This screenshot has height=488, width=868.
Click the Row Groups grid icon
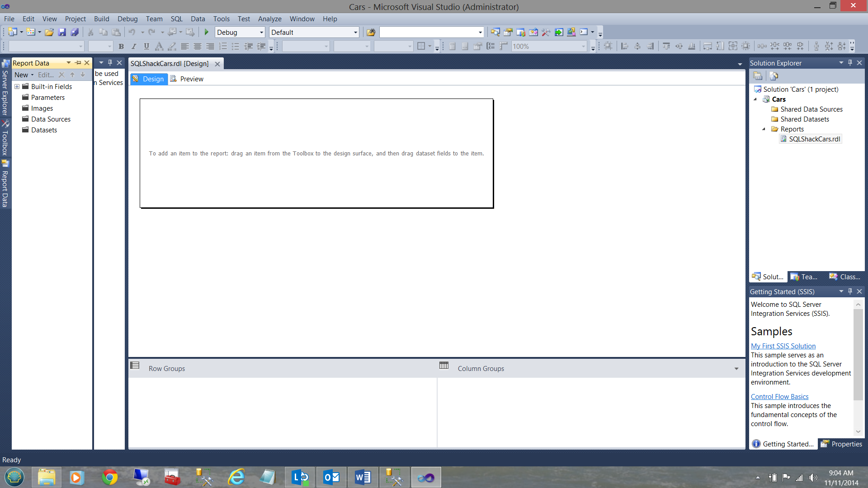[x=135, y=366]
